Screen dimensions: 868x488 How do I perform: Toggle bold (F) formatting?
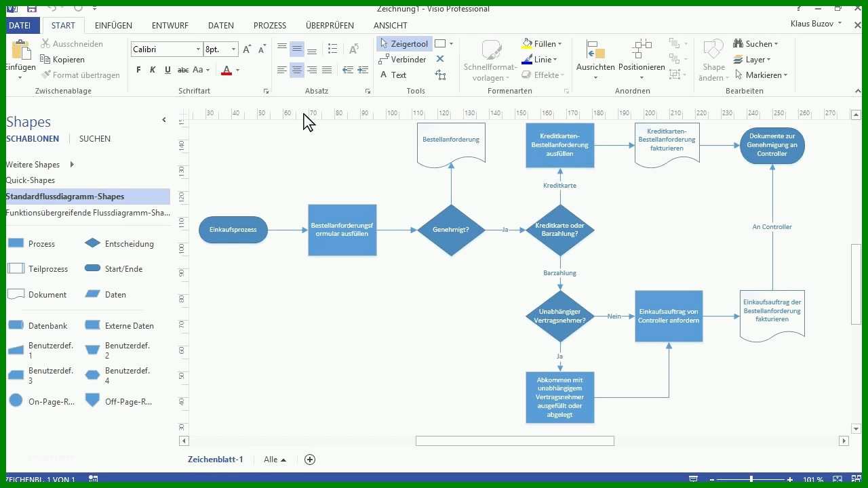pyautogui.click(x=138, y=70)
